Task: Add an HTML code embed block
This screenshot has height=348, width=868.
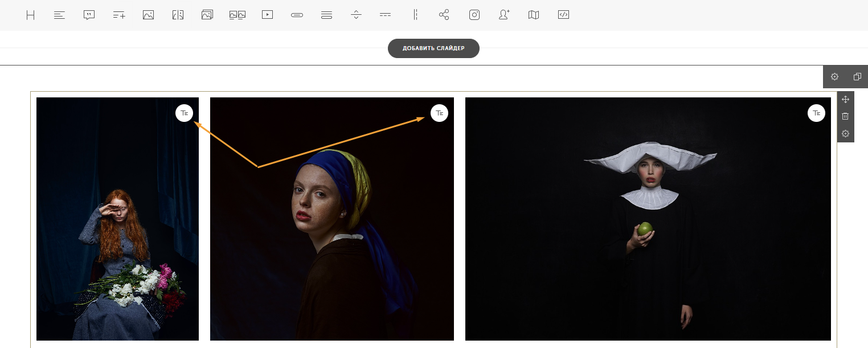Action: click(x=563, y=15)
